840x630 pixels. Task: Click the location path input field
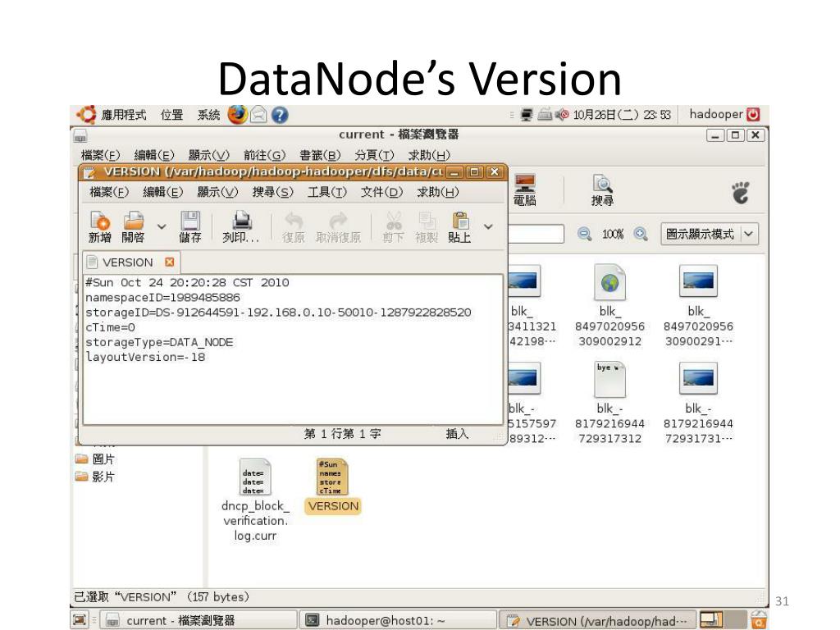click(536, 234)
